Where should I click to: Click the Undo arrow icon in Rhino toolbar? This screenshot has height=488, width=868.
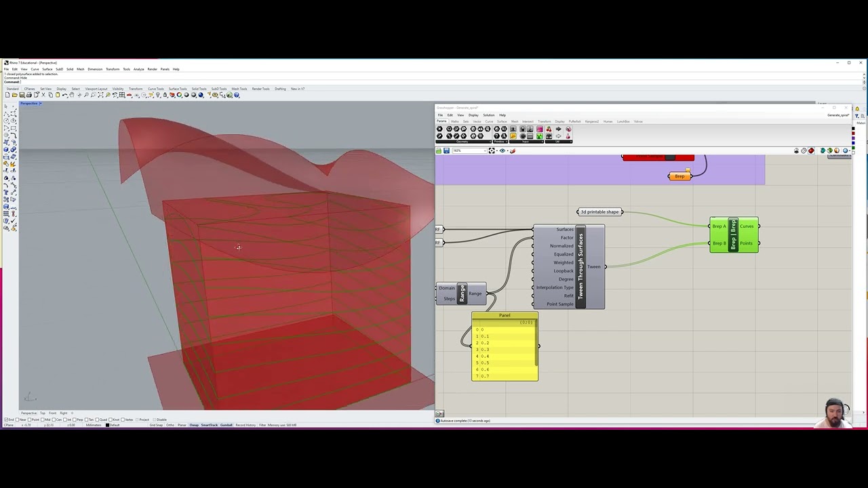(65, 95)
